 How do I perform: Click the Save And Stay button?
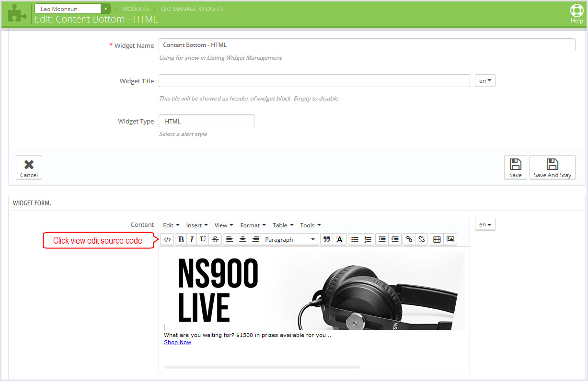tap(553, 168)
